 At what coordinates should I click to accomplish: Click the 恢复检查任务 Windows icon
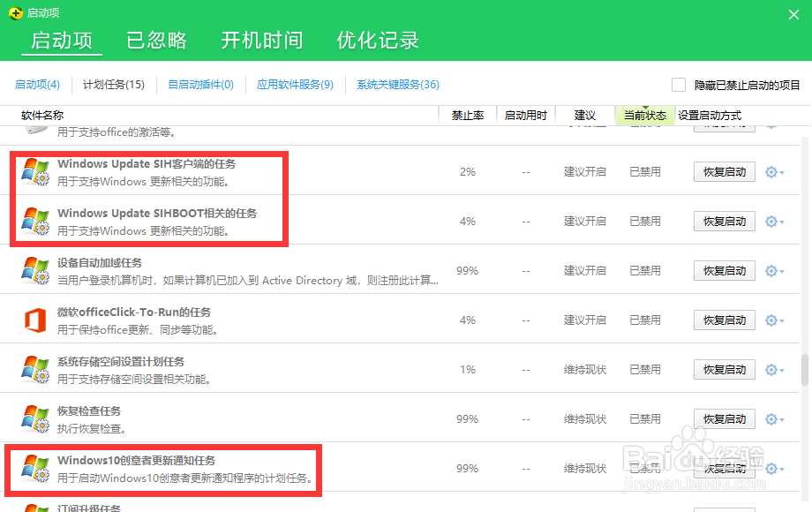[x=35, y=418]
